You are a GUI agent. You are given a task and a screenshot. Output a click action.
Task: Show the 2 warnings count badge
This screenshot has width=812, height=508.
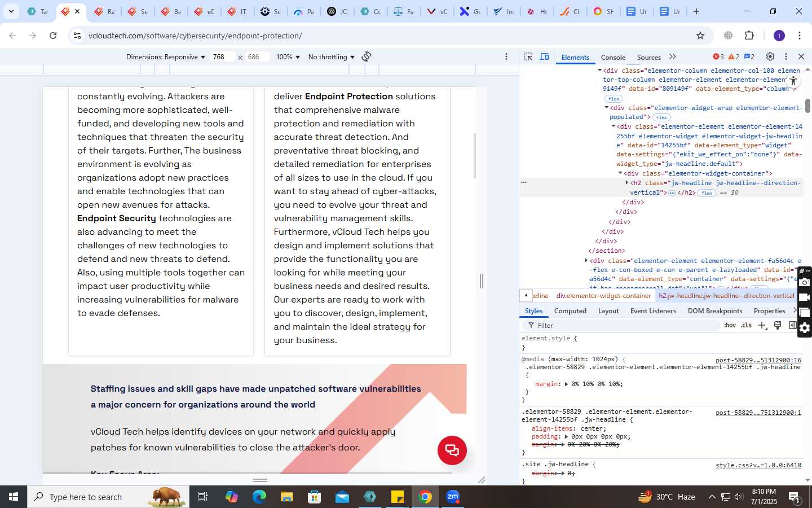tap(734, 56)
